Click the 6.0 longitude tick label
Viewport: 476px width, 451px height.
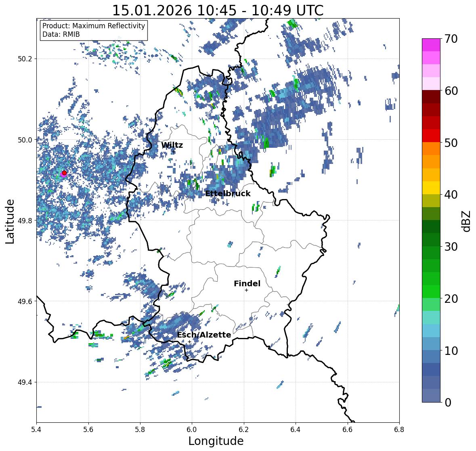pyautogui.click(x=192, y=429)
